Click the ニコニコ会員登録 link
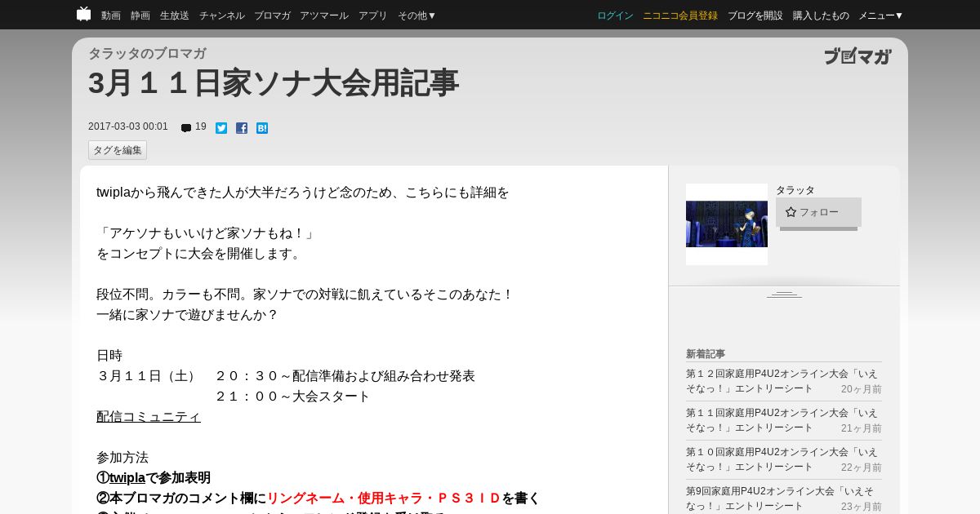Screen dimensions: 980x514 click(x=680, y=16)
